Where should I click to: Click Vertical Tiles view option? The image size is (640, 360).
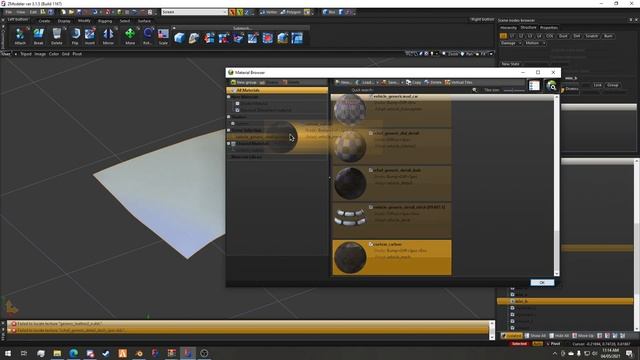pyautogui.click(x=459, y=82)
